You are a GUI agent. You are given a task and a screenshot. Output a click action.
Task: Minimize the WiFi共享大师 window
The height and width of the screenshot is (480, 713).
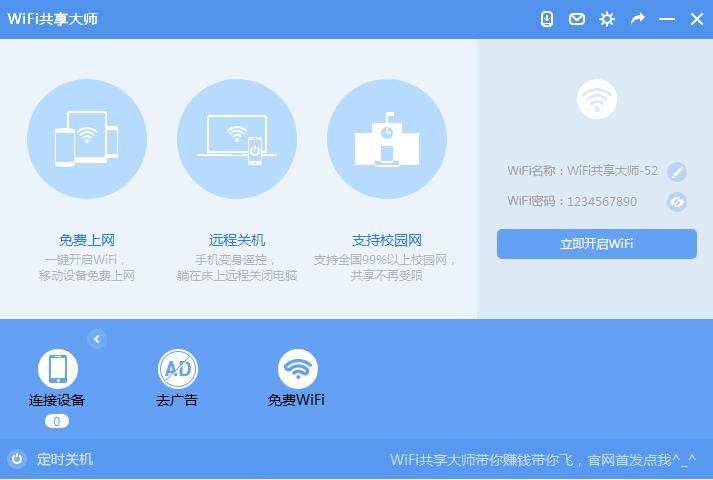pos(667,19)
